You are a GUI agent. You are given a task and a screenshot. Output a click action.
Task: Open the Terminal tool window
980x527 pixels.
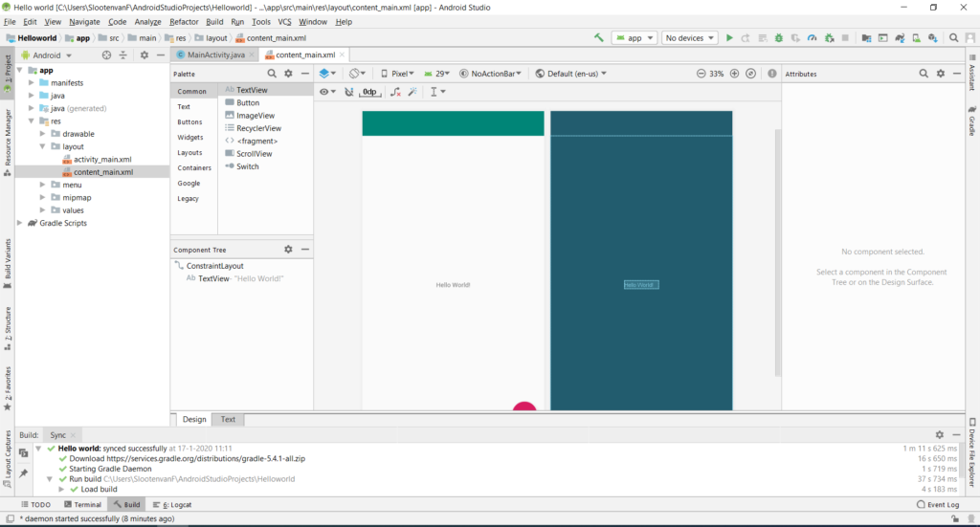tap(82, 504)
